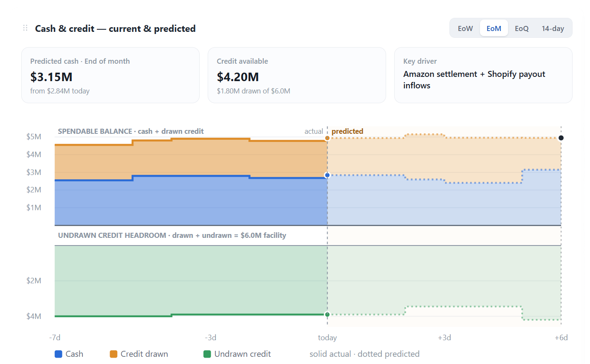Open the Predicted cash End of month card
The height and width of the screenshot is (364, 590).
pos(110,75)
